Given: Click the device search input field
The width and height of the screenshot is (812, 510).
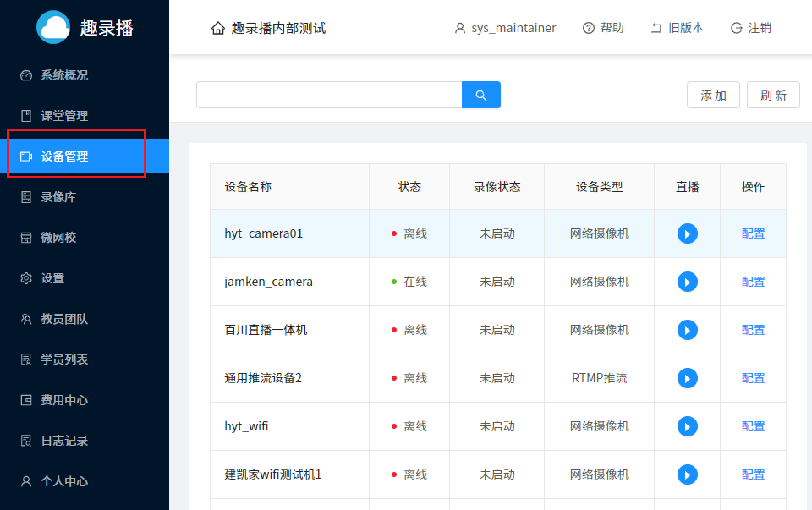Looking at the screenshot, I should (x=329, y=95).
